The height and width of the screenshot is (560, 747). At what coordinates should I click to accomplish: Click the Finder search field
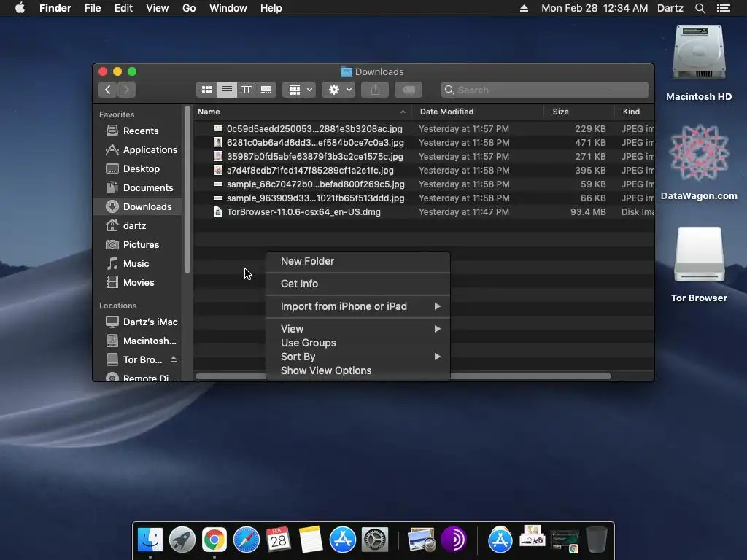tap(545, 90)
